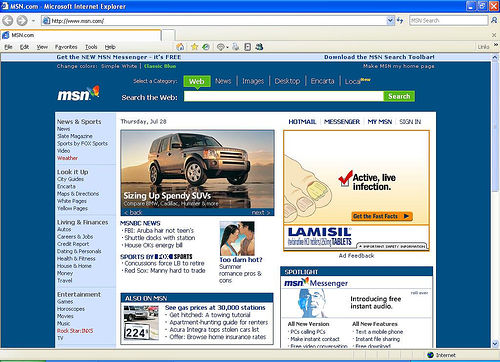Open Favorites via the star icon

coord(195,47)
